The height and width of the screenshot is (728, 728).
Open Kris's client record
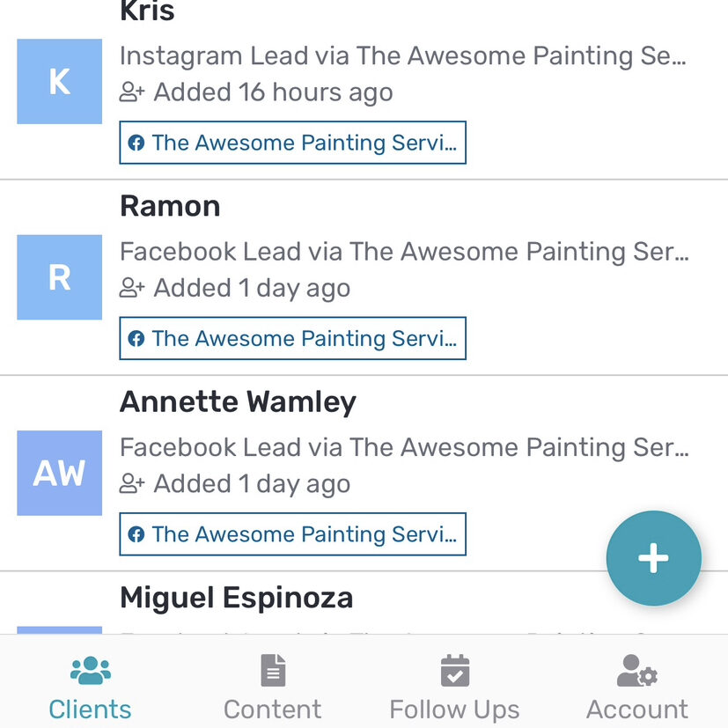pos(144,12)
